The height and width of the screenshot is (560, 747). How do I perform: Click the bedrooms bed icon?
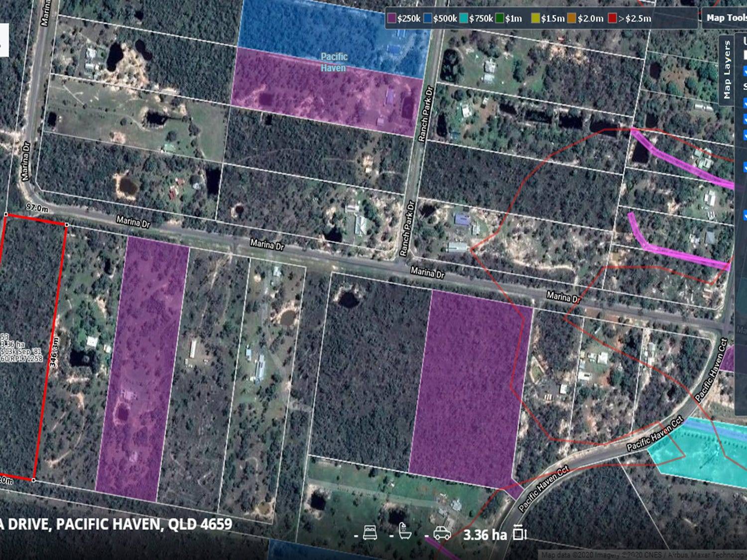point(370,533)
